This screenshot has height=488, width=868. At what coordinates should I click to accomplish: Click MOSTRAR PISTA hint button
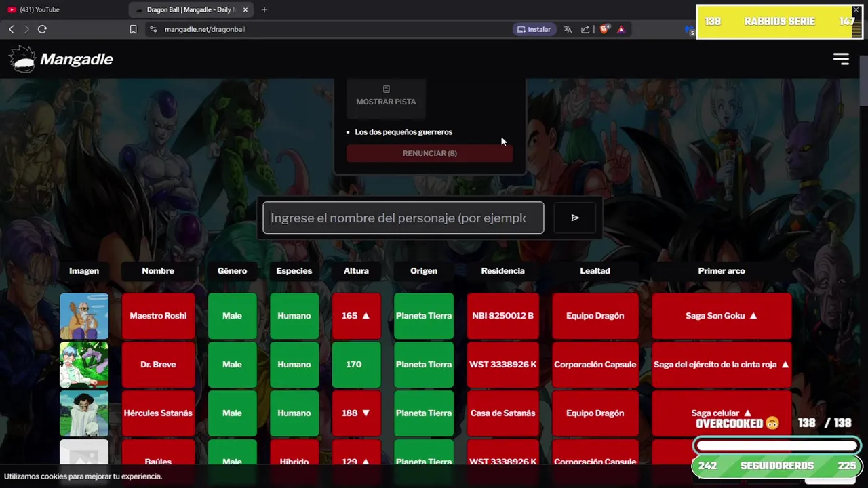point(386,96)
